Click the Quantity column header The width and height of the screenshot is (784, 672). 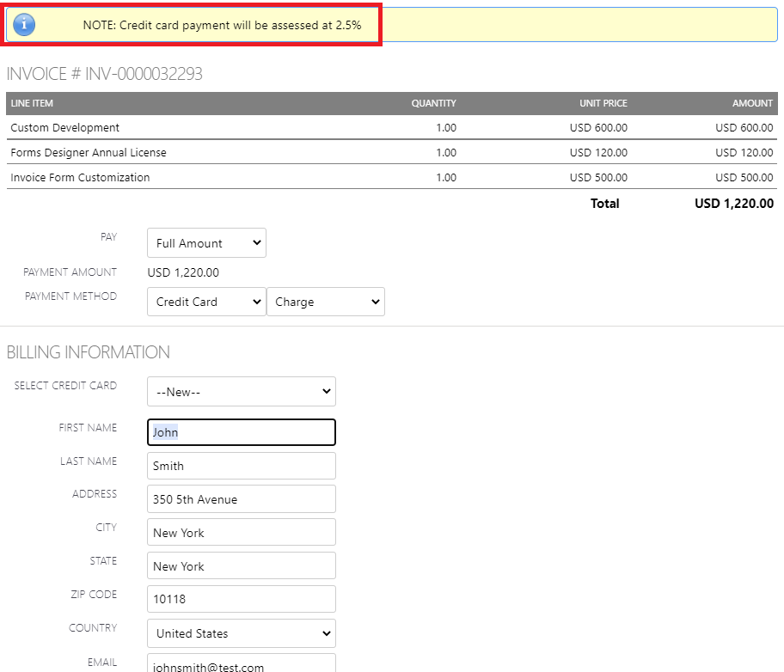click(x=433, y=103)
